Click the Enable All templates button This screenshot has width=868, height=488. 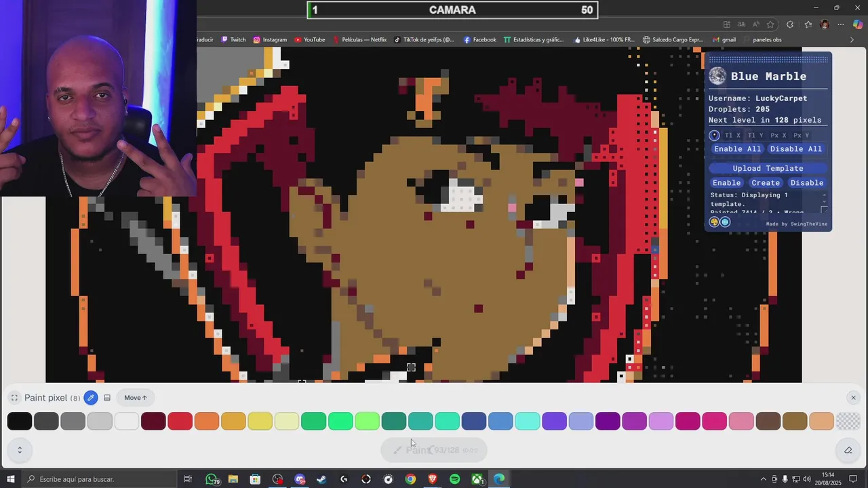point(738,149)
